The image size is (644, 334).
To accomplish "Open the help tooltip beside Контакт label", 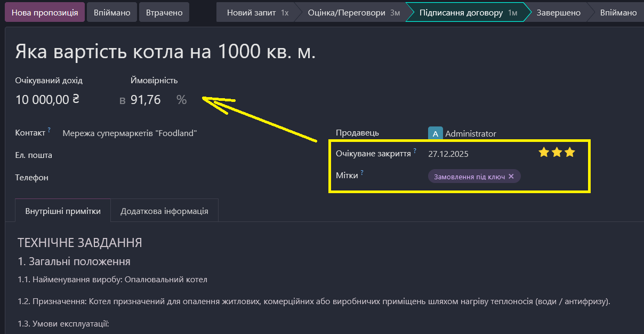I will (x=49, y=129).
